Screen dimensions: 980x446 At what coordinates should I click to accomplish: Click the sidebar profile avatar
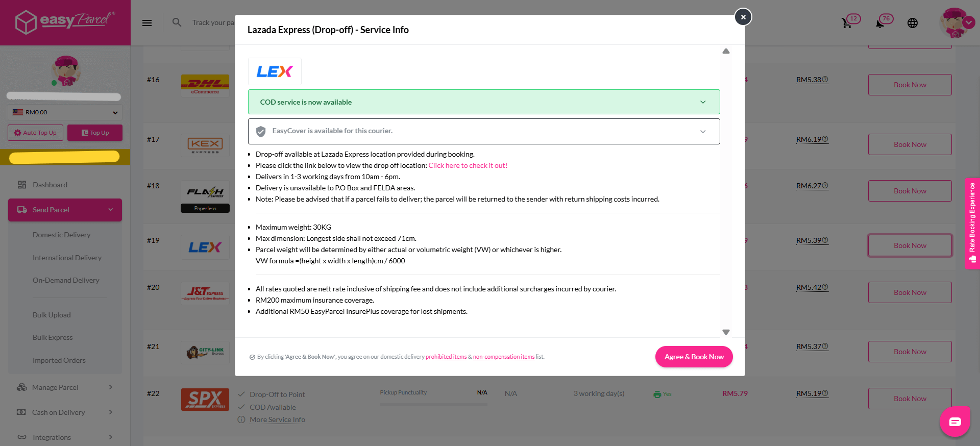pos(66,71)
